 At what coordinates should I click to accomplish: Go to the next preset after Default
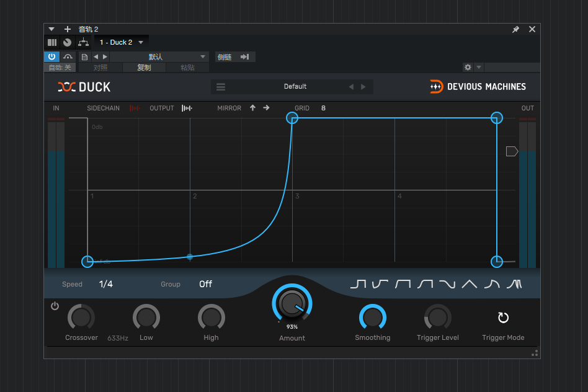[x=363, y=87]
